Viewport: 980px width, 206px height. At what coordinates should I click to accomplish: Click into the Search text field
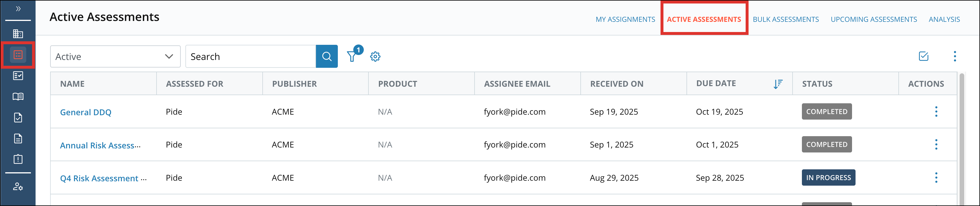coord(251,57)
